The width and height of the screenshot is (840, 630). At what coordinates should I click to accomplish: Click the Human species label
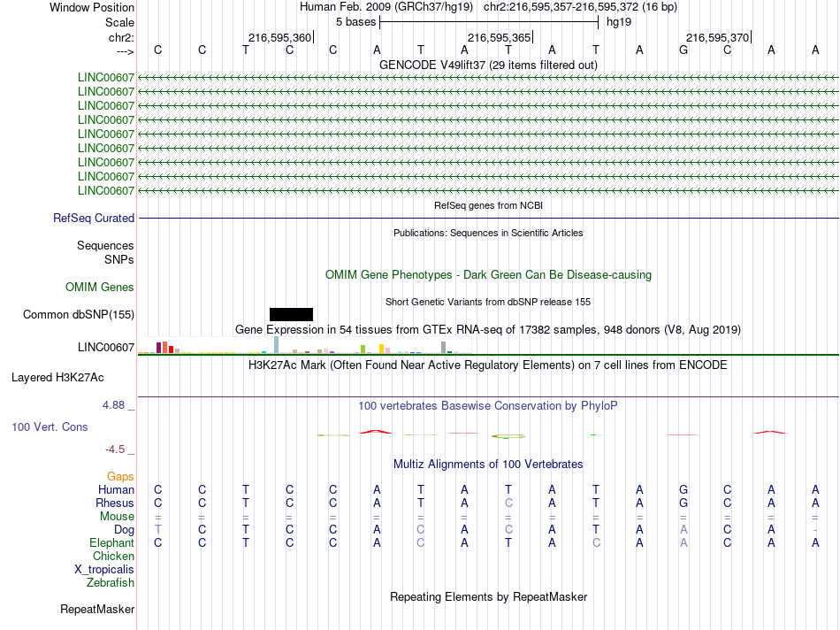pyautogui.click(x=116, y=490)
